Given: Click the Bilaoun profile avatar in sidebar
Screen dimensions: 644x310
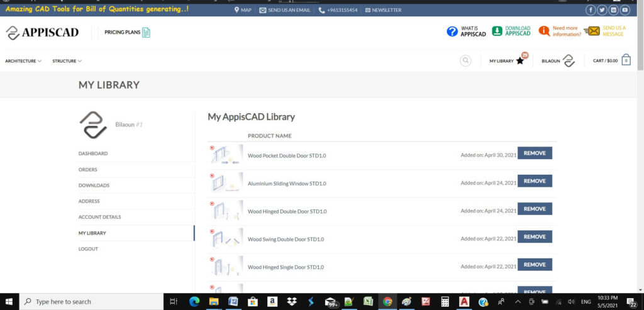Looking at the screenshot, I should click(94, 125).
